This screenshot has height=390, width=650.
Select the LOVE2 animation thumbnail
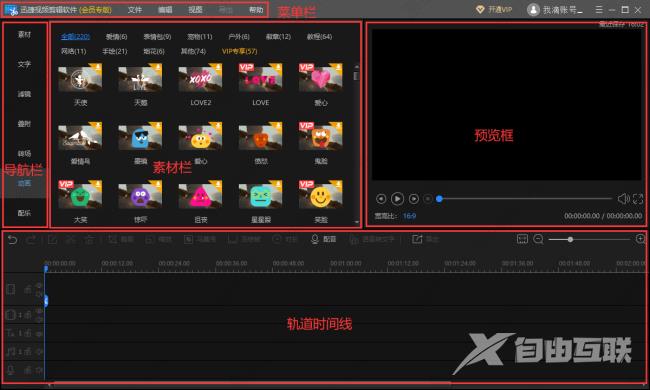coord(201,78)
